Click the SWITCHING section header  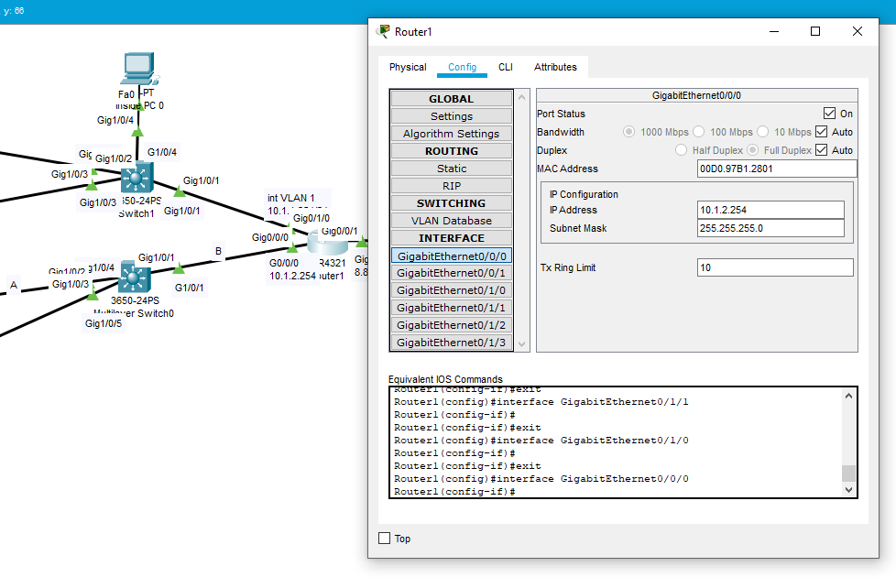(452, 202)
